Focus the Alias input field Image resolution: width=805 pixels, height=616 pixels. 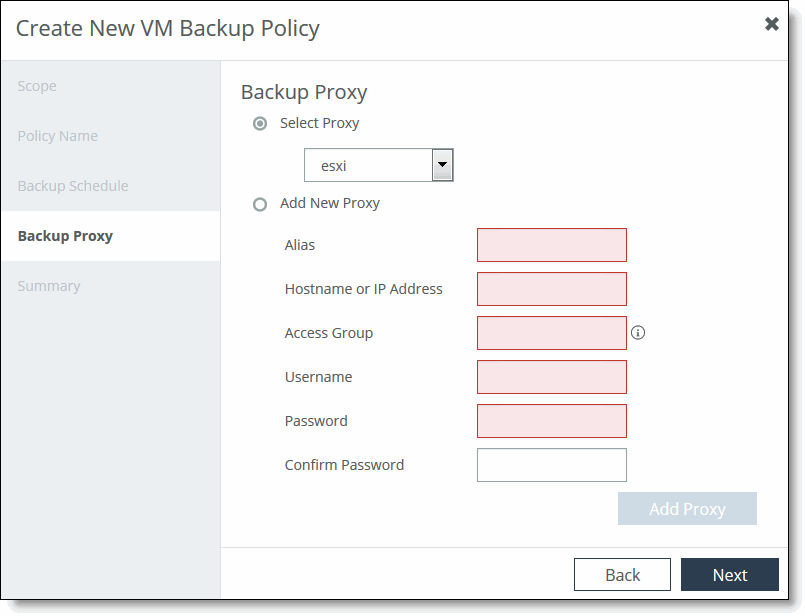pos(551,245)
